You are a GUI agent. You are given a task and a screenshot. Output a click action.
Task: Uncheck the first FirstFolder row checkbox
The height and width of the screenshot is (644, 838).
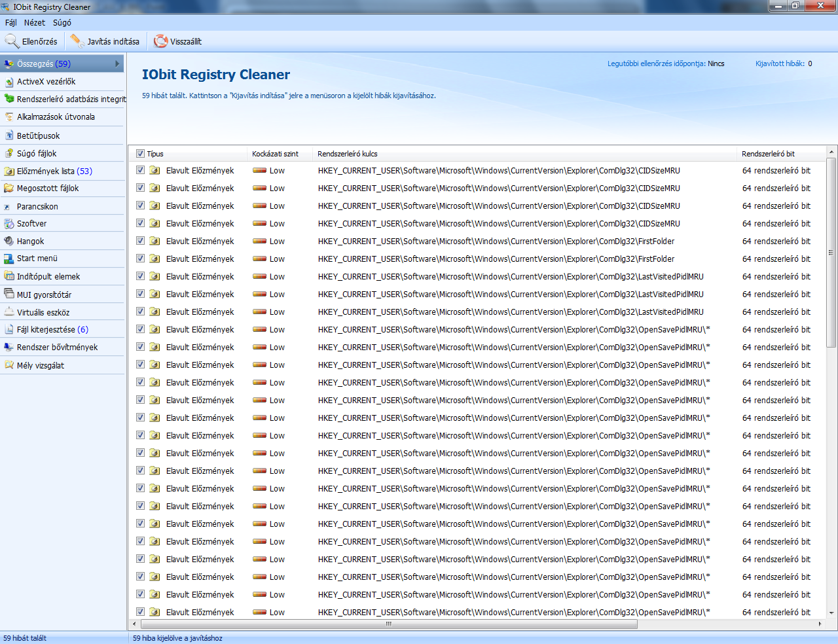tap(140, 241)
